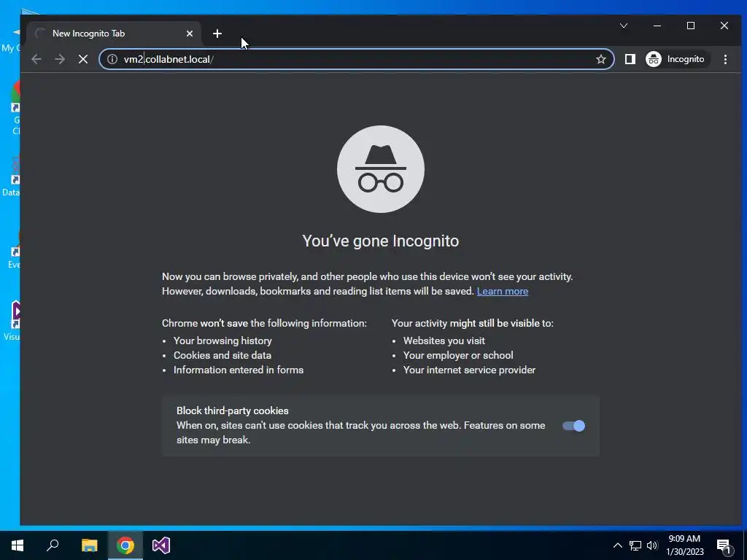This screenshot has width=747, height=560.
Task: Click "Websites you visit" list item
Action: (444, 341)
